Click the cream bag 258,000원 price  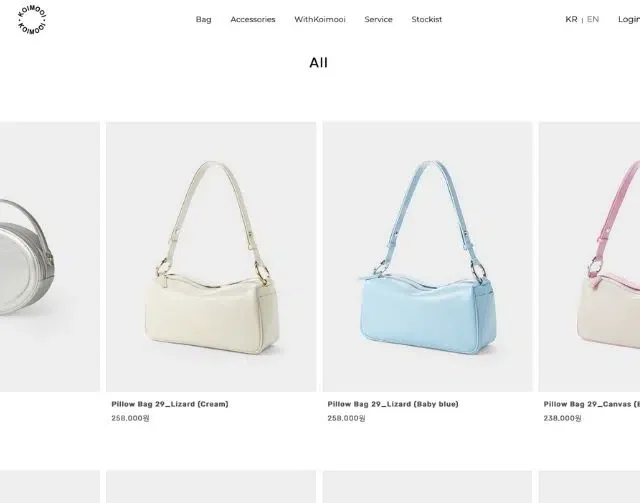tap(130, 418)
